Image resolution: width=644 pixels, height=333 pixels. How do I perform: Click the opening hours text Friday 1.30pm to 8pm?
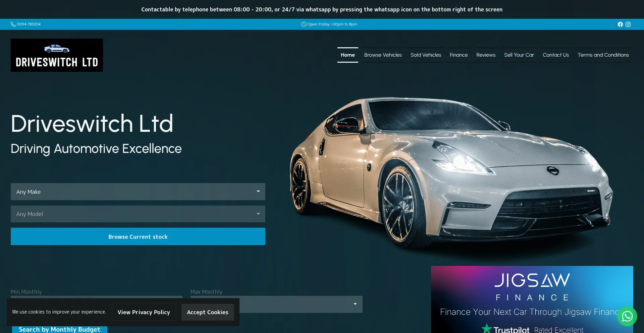point(332,24)
